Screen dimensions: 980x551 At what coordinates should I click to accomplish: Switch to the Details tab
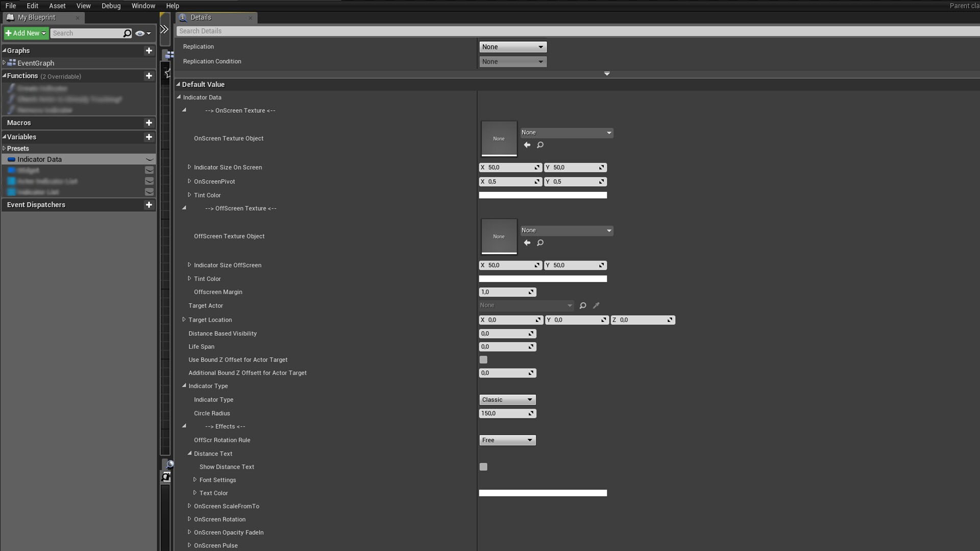tap(200, 17)
